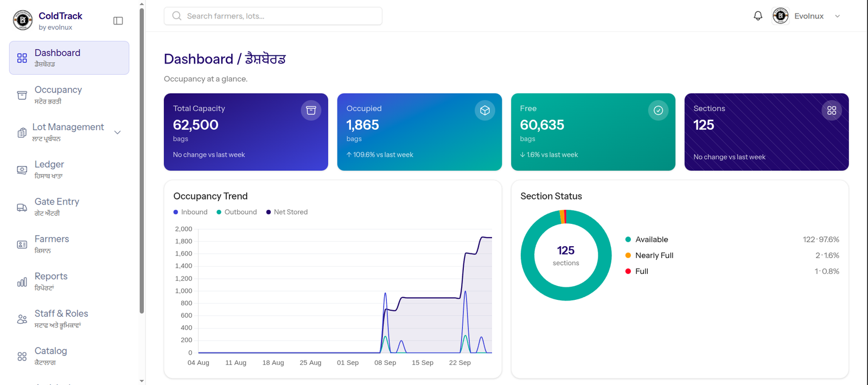Click the Total Capacity 62,500 card
This screenshot has height=385, width=868.
[x=246, y=132]
